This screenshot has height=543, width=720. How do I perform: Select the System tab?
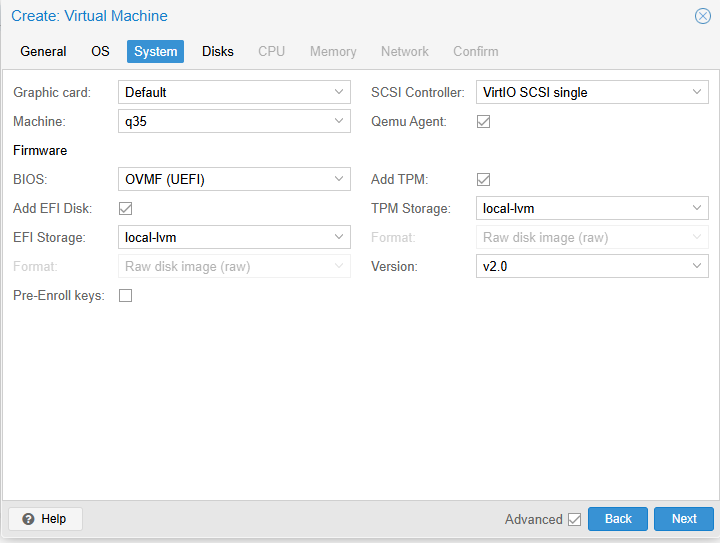tap(155, 51)
